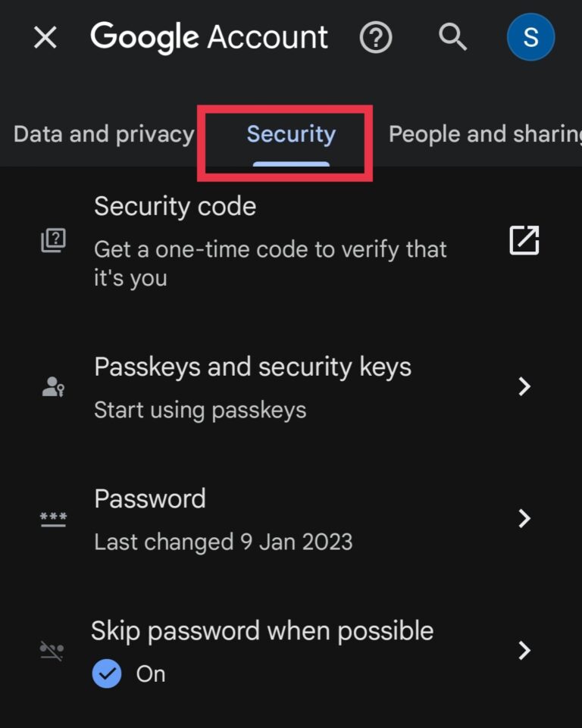Click the Skip password crossed-key icon
582x728 pixels.
pos(53,650)
